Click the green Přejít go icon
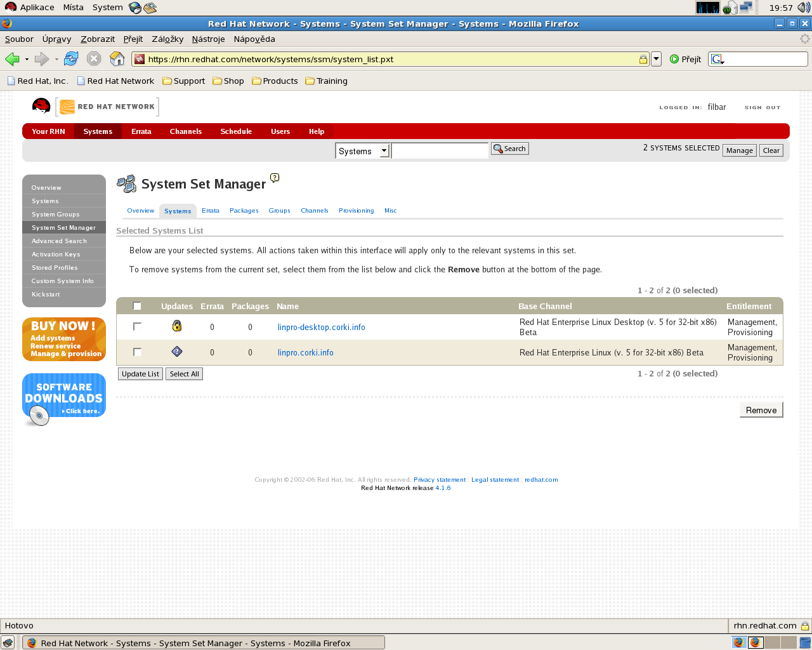The height and width of the screenshot is (650, 812). (x=674, y=59)
